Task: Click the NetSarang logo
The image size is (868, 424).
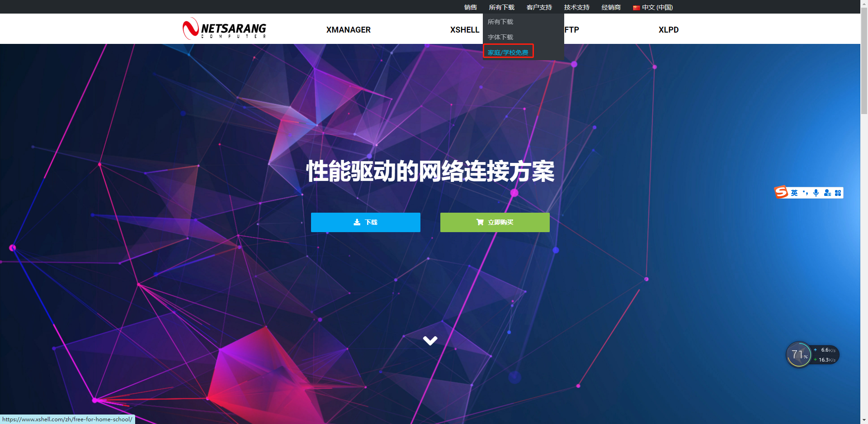Action: coord(223,29)
